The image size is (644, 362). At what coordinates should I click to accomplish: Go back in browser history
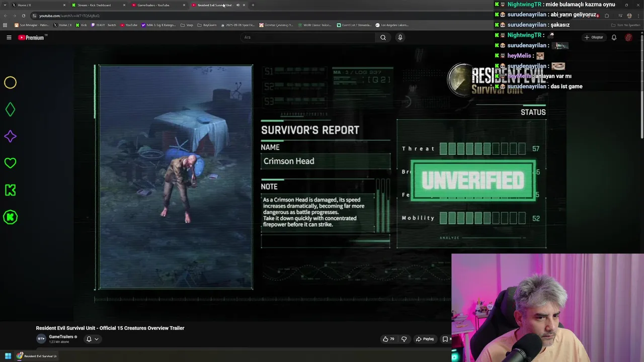pyautogui.click(x=6, y=16)
